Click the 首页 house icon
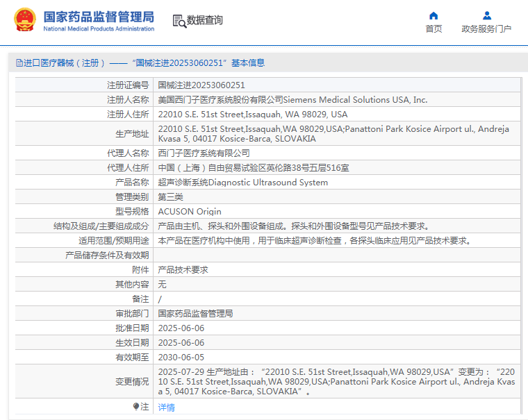Viewport: 528px width, 420px height. pyautogui.click(x=434, y=15)
